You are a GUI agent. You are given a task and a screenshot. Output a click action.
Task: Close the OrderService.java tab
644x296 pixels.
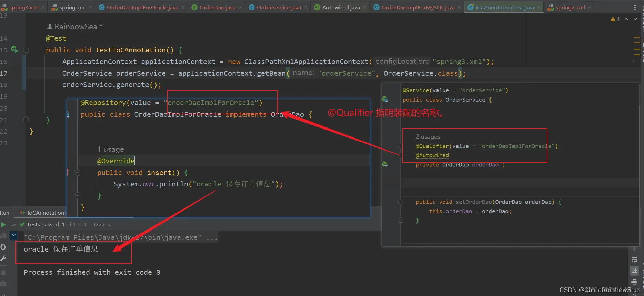pyautogui.click(x=306, y=7)
